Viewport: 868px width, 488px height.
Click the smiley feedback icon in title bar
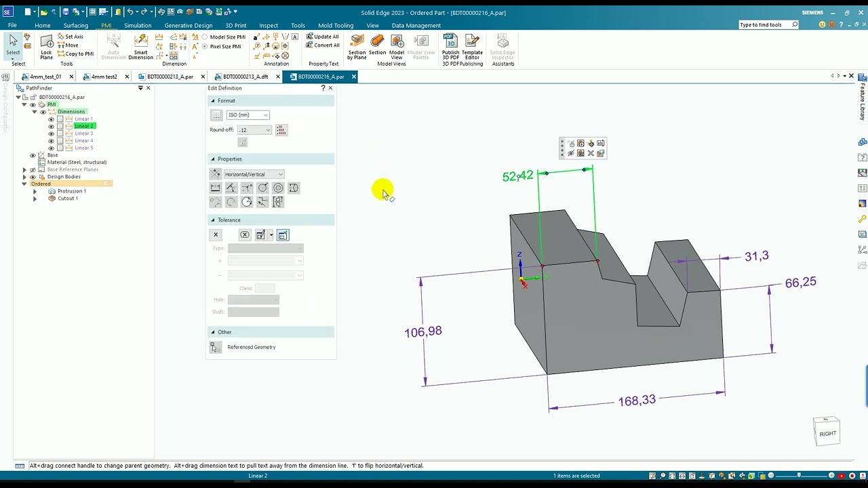(822, 24)
